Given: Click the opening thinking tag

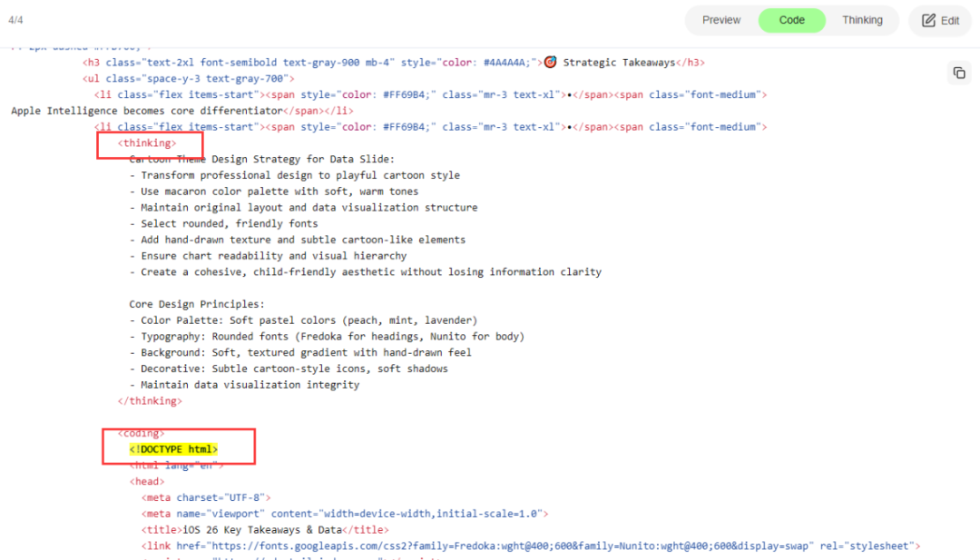Looking at the screenshot, I should pos(147,143).
